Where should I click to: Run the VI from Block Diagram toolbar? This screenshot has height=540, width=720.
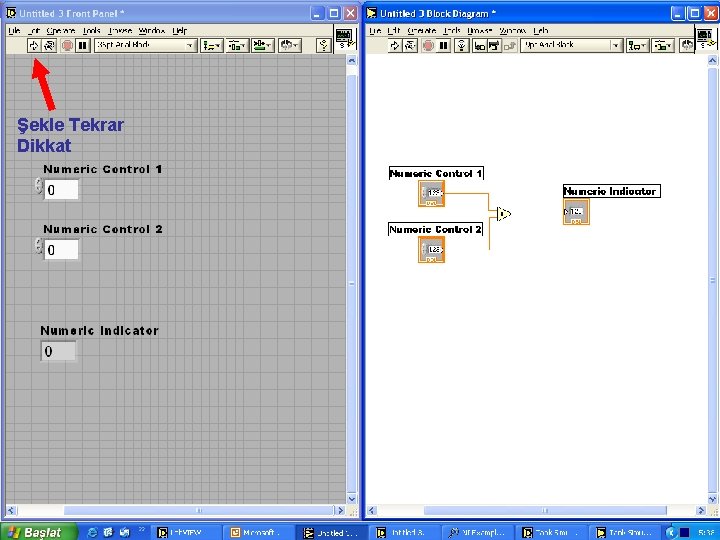(x=394, y=45)
